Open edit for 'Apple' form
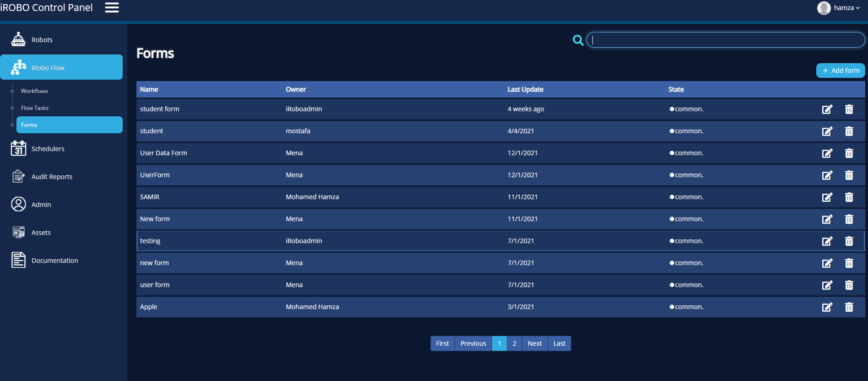This screenshot has height=381, width=868. (x=827, y=307)
